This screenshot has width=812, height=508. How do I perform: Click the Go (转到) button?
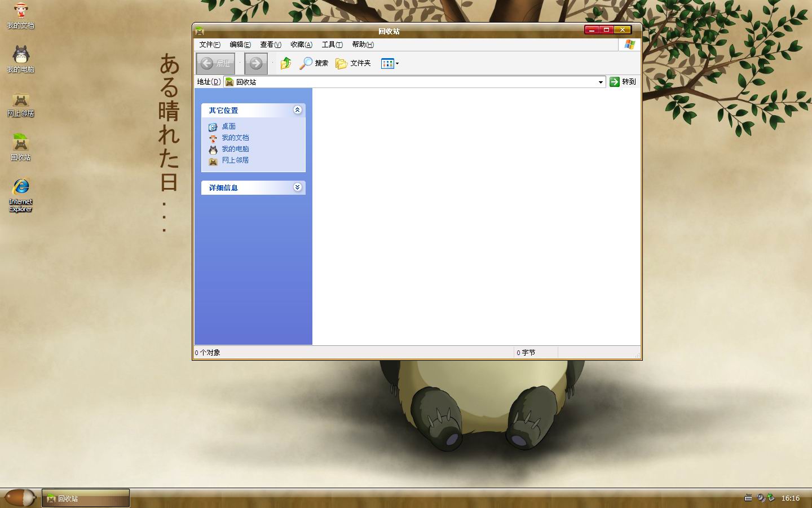tap(623, 82)
